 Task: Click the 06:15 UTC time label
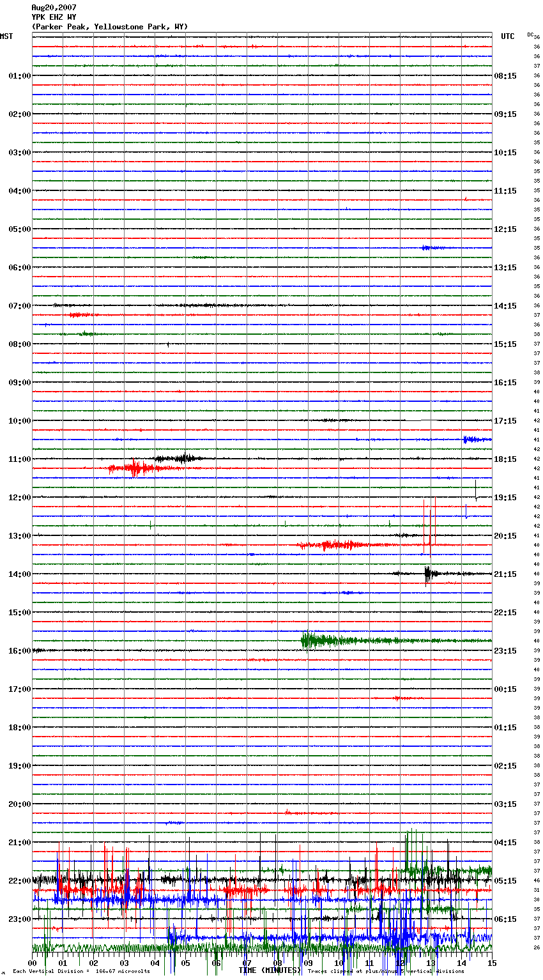tap(505, 919)
